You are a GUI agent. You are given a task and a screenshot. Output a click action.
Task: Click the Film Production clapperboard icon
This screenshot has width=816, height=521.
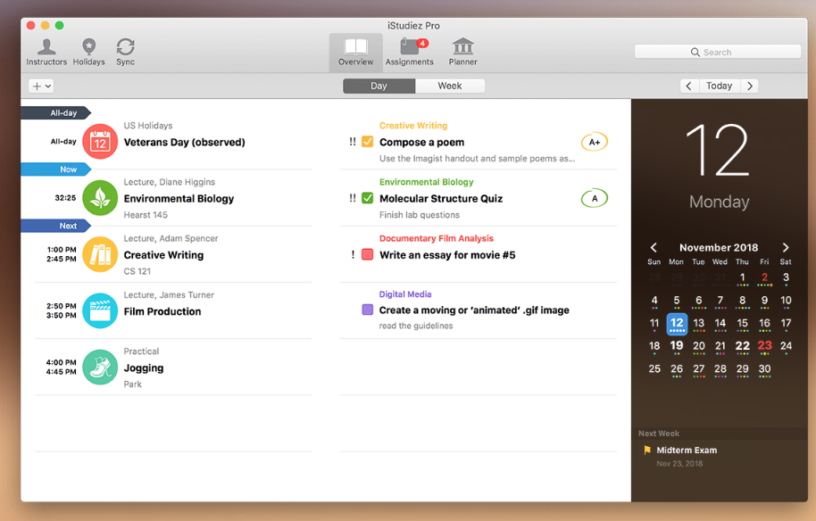pos(100,311)
